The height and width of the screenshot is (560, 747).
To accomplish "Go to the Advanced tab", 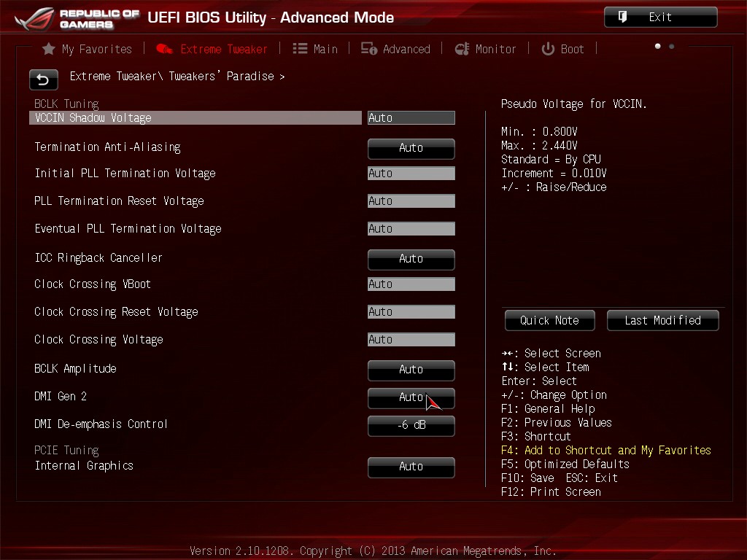I will pos(395,49).
